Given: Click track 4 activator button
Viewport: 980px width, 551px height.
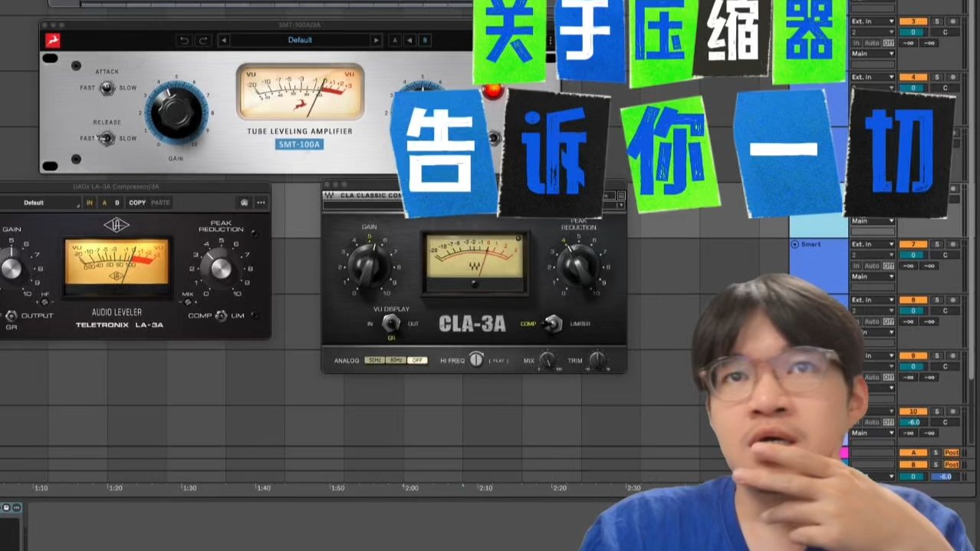Looking at the screenshot, I should click(913, 77).
